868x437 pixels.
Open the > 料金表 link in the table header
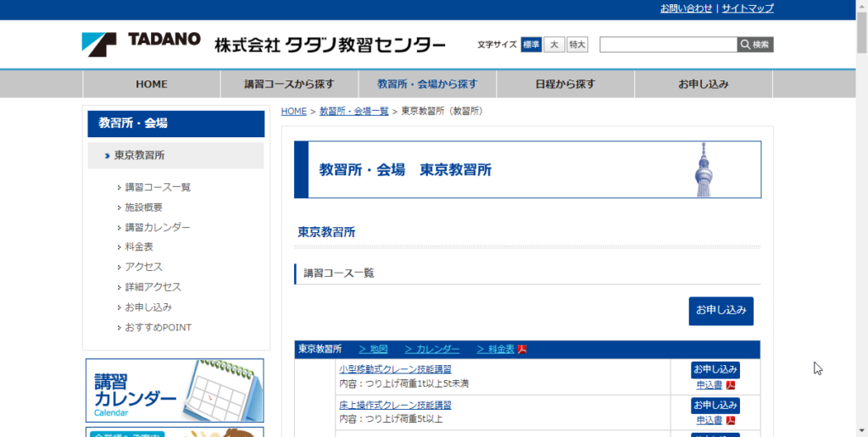point(495,349)
